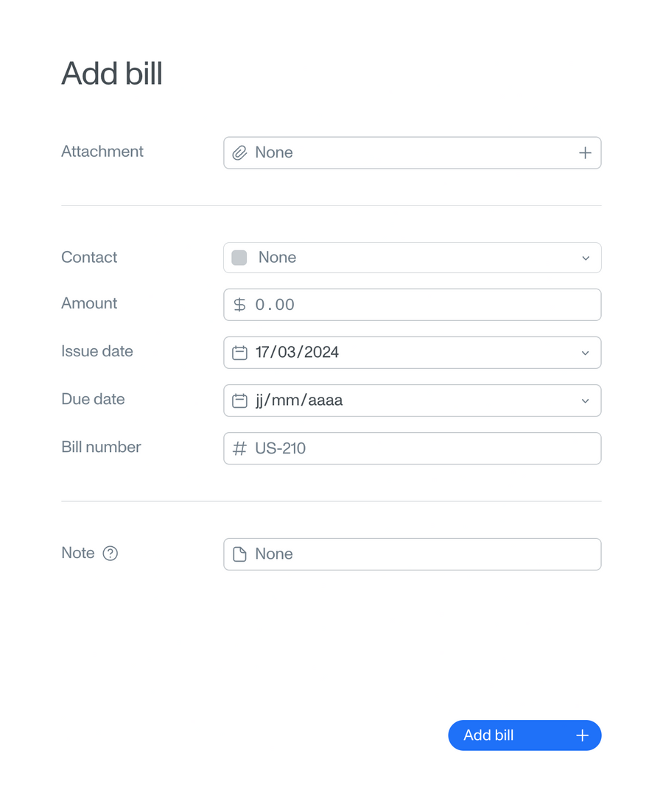Click the hash icon in Bill number field

[x=239, y=448]
